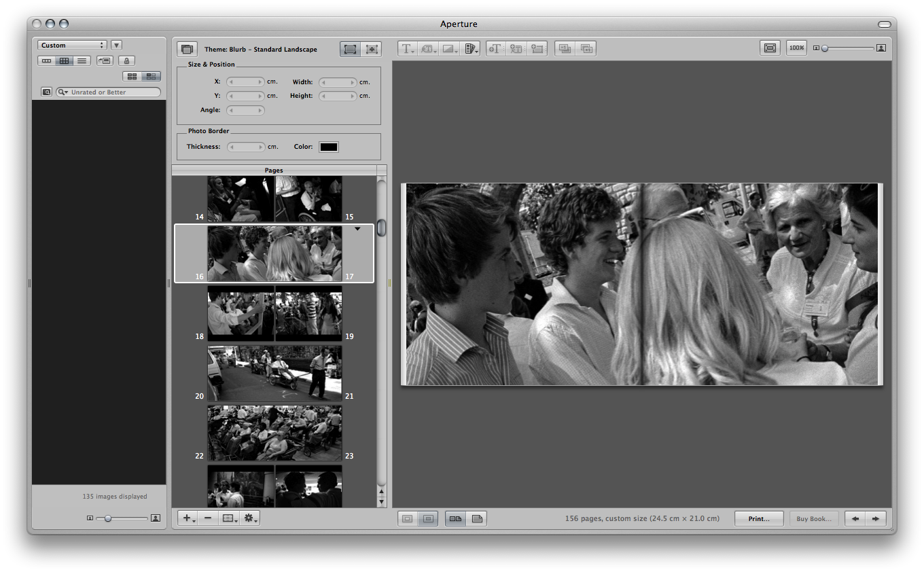Open the photo border Color swatch

[329, 147]
